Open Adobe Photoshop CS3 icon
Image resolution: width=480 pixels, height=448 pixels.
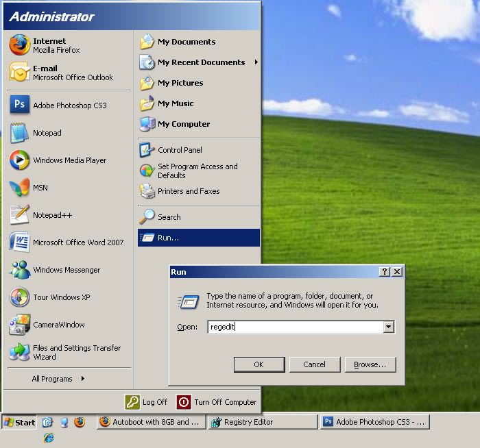coord(20,105)
